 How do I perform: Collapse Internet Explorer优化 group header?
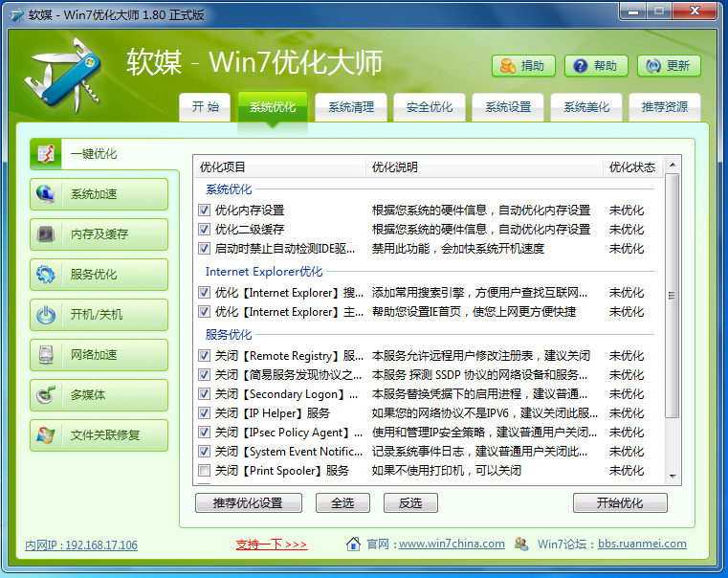click(264, 271)
